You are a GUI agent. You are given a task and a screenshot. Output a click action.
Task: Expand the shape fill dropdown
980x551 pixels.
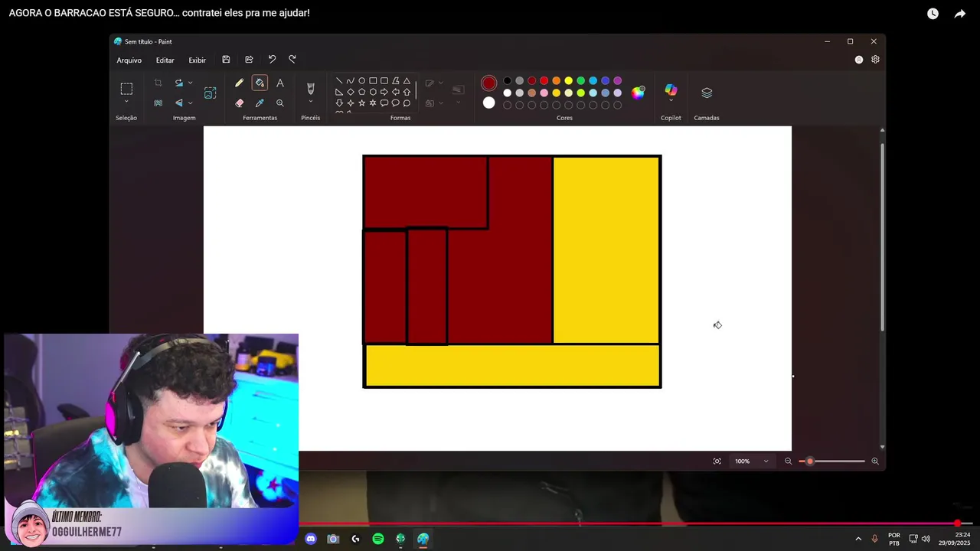point(440,103)
